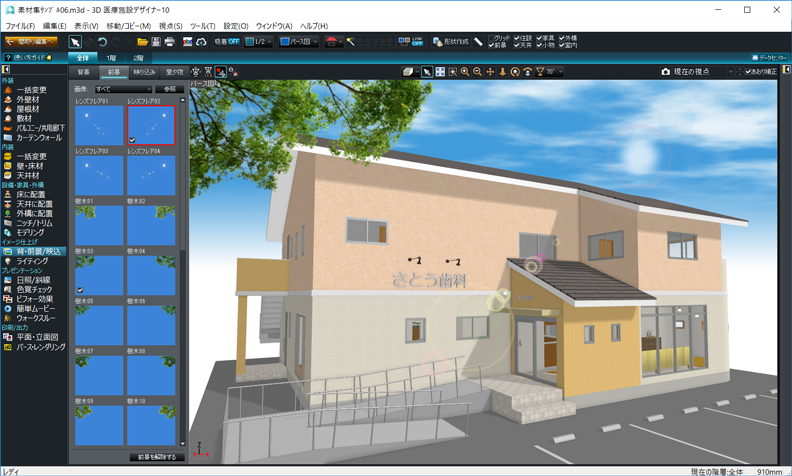Switch to the 映り込み reflection tab
The height and width of the screenshot is (476, 792).
point(144,72)
